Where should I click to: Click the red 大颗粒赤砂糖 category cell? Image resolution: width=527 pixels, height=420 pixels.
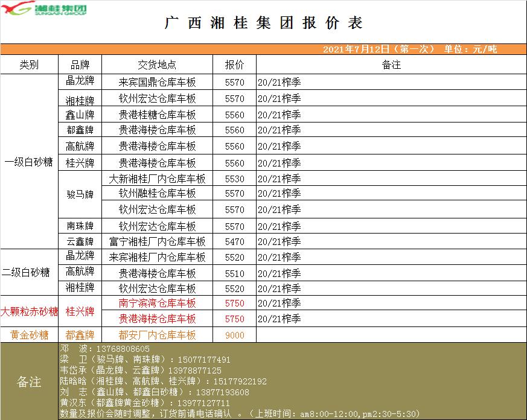[x=29, y=311]
